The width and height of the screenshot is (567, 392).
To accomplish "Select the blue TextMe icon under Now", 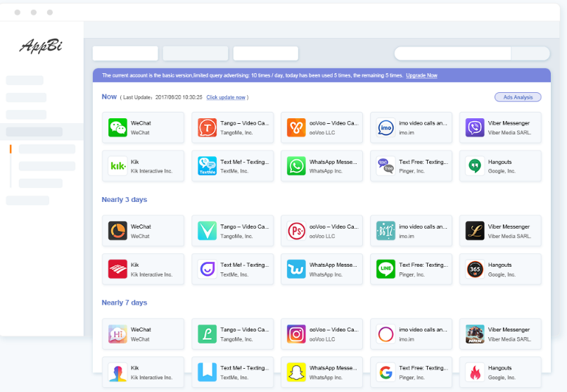I will [208, 165].
